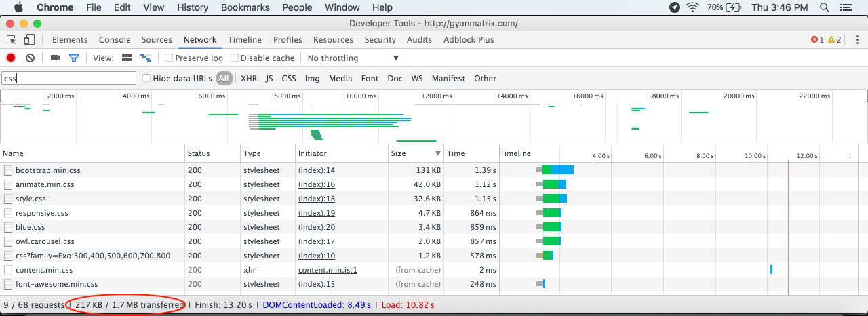Select the css?family=Exo request row
This screenshot has height=316, width=868.
[434, 256]
